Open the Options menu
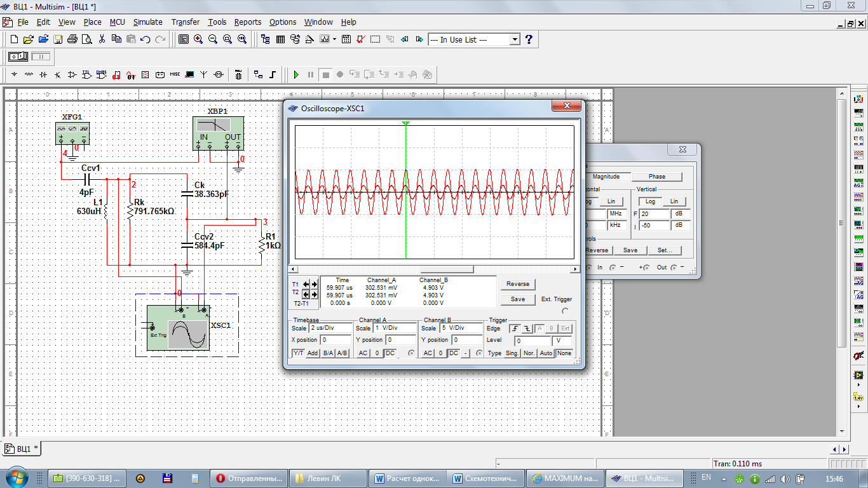The width and height of the screenshot is (868, 488). coord(283,22)
